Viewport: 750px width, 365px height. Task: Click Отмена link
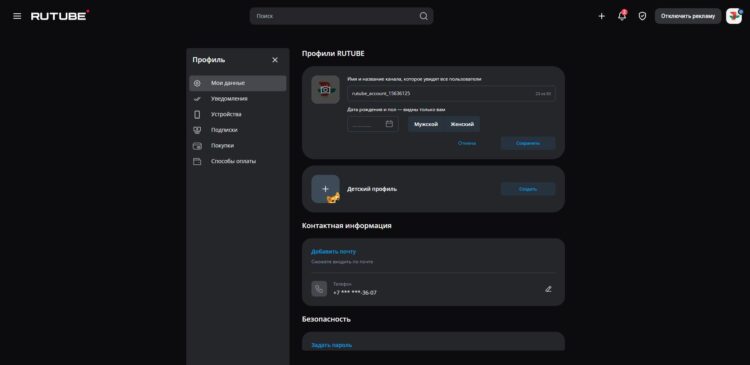point(467,143)
